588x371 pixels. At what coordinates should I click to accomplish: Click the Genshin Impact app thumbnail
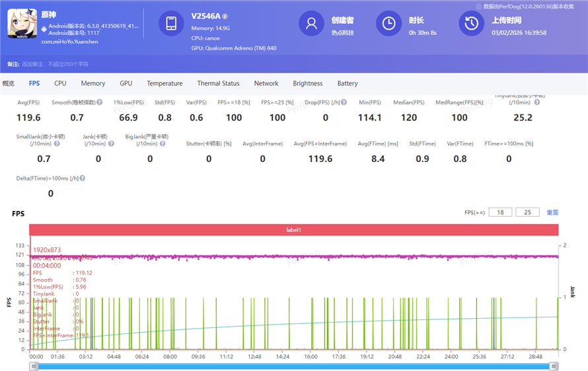23,24
